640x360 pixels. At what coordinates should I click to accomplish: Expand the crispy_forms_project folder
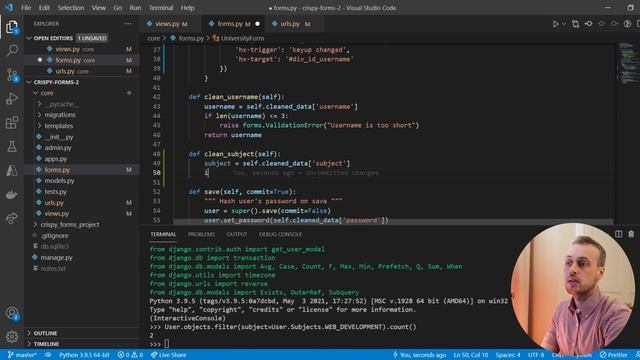(x=82, y=224)
